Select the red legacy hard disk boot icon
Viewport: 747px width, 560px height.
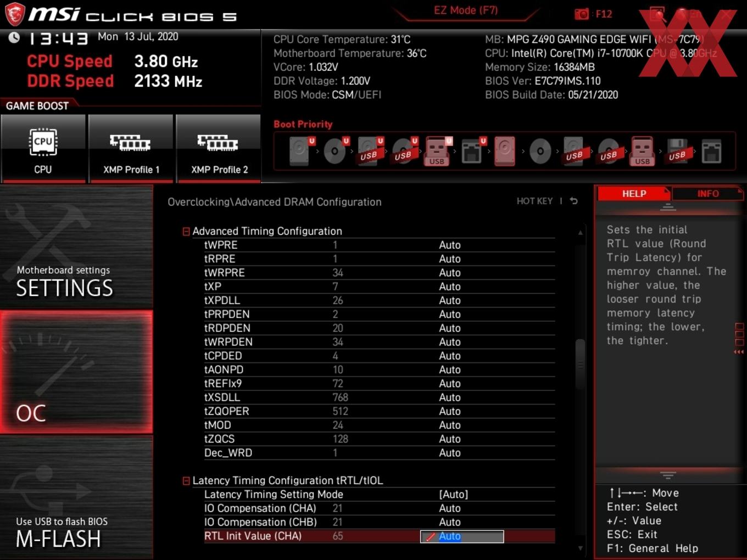(505, 151)
